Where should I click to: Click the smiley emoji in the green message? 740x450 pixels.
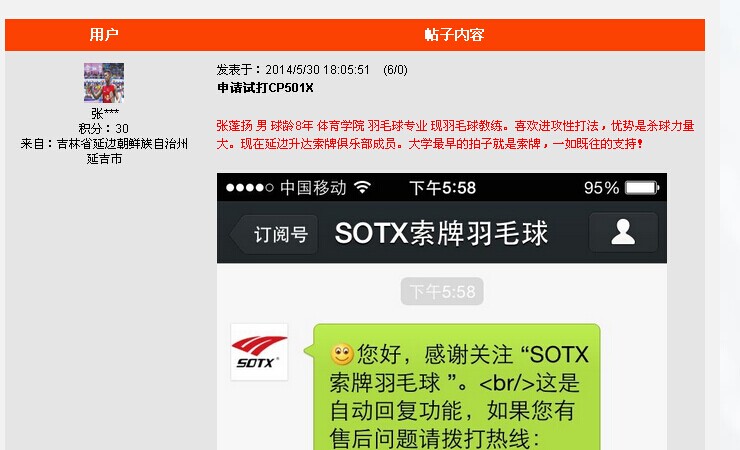342,354
